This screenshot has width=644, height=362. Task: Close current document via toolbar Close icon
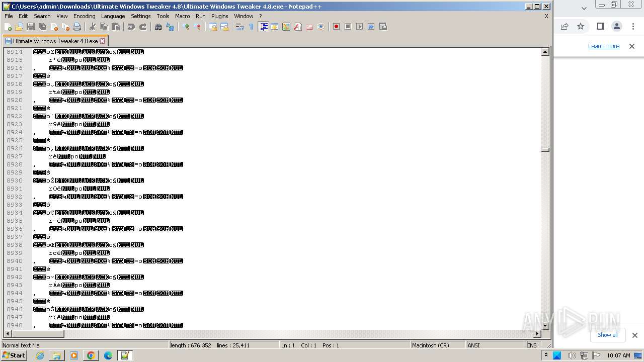54,27
